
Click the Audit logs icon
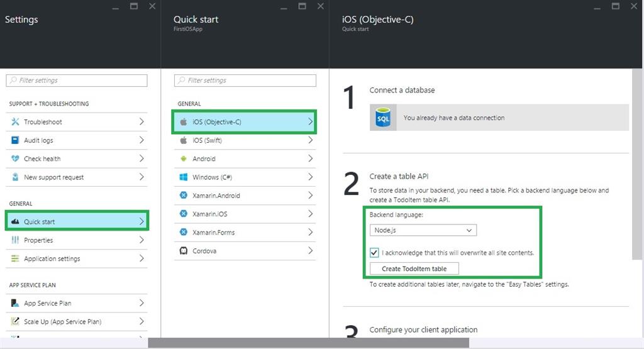pyautogui.click(x=15, y=140)
